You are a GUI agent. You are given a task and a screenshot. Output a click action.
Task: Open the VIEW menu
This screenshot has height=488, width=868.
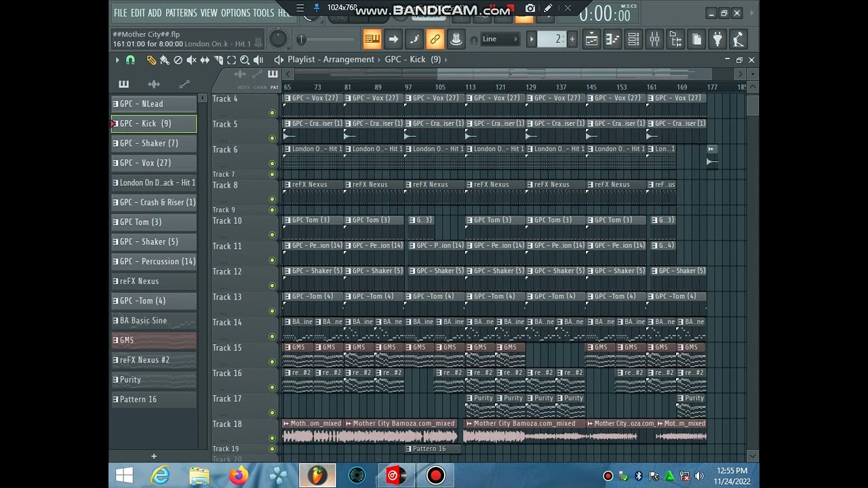(209, 13)
